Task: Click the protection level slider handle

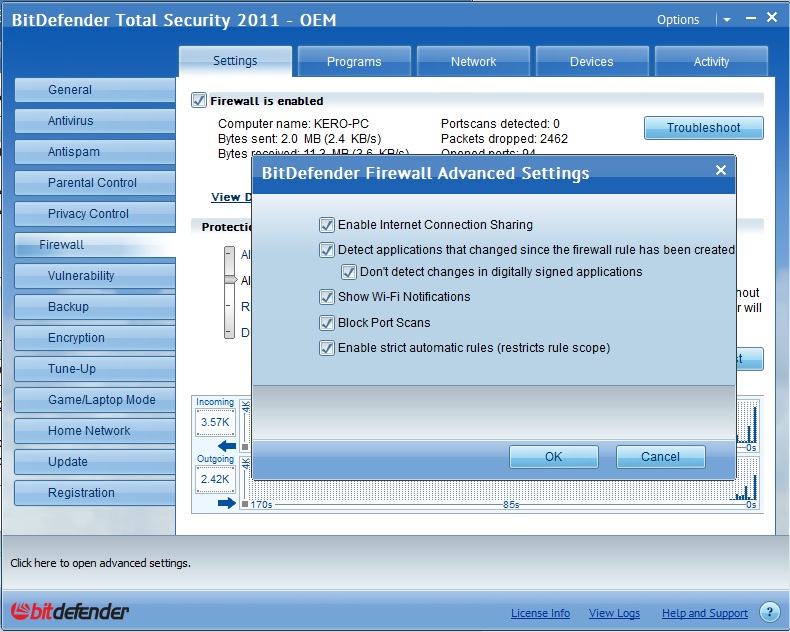Action: 230,279
